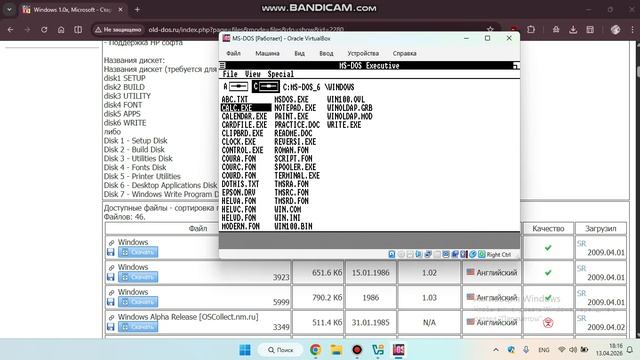Open File Explorer from the taskbar
Viewport: 640px width, 360px height.
336,350
